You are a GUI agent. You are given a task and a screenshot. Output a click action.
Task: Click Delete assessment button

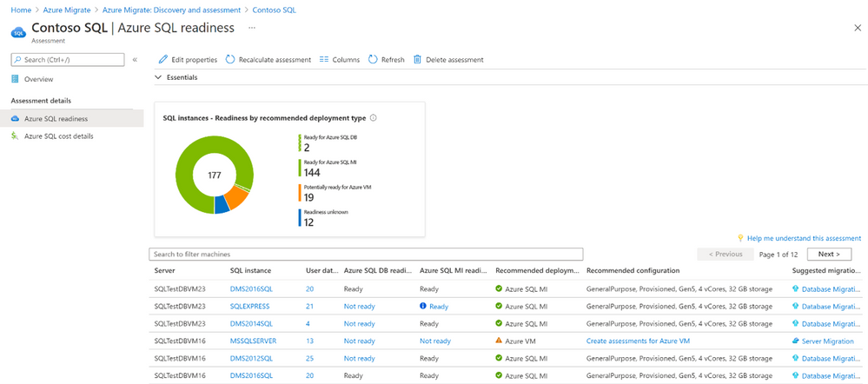pyautogui.click(x=449, y=59)
